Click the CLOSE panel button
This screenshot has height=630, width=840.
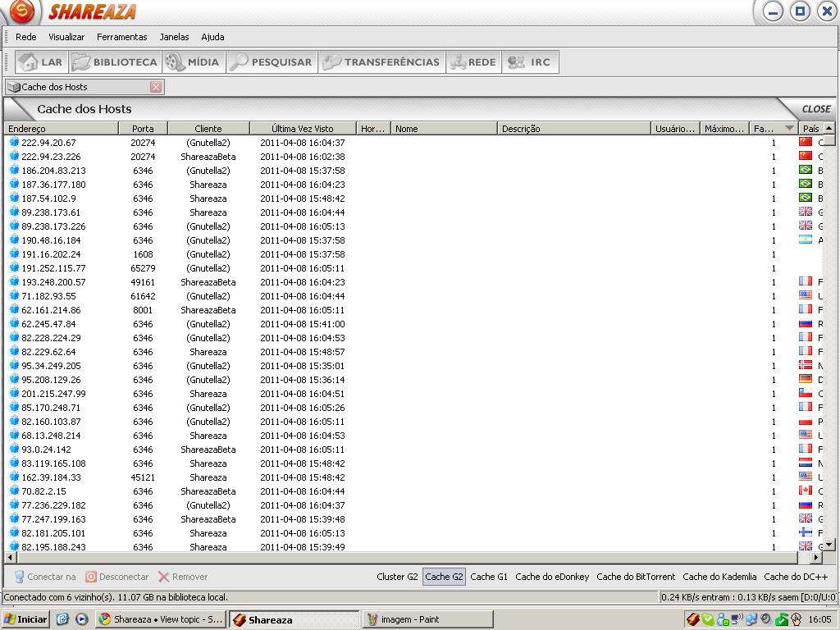[x=815, y=109]
